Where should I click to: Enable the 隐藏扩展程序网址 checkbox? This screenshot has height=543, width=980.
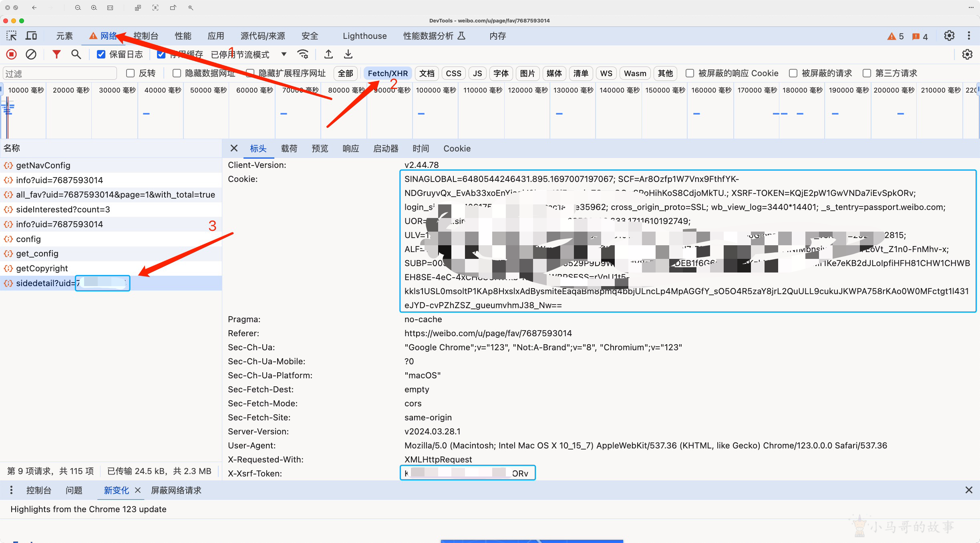[x=250, y=73]
